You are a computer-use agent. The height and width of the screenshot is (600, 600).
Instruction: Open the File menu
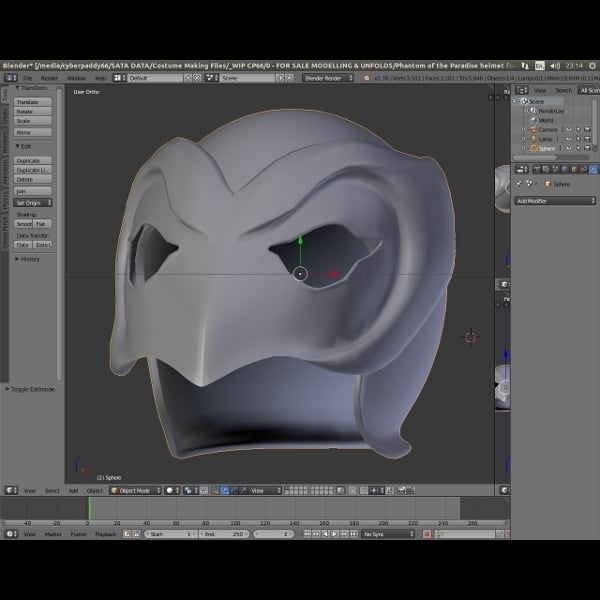click(28, 78)
